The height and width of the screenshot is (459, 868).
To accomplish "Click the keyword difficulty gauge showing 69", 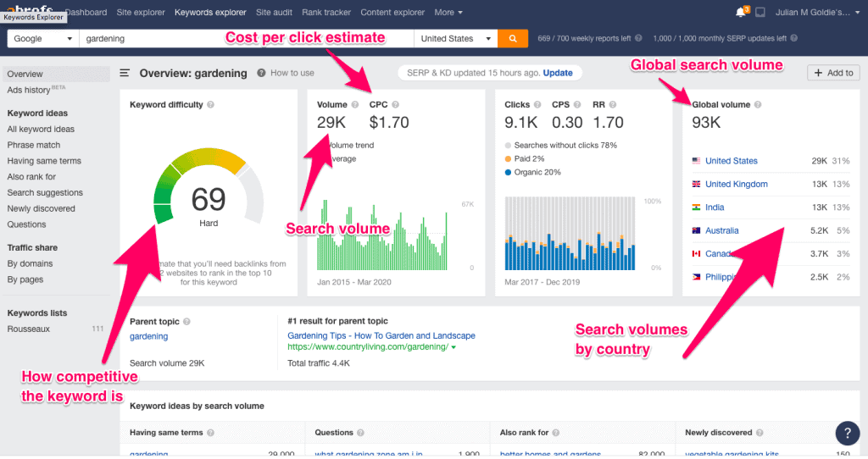I will pyautogui.click(x=209, y=188).
